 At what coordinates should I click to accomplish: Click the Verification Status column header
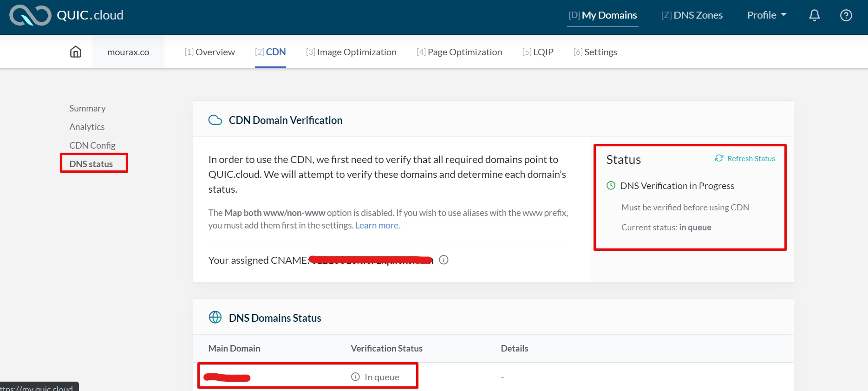click(386, 348)
